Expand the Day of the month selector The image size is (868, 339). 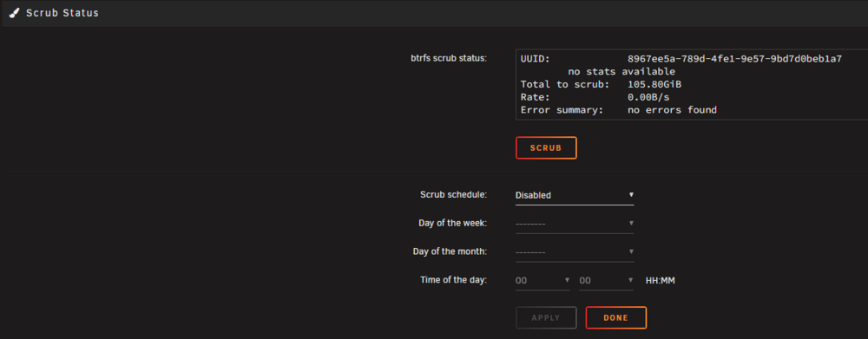[x=575, y=251]
